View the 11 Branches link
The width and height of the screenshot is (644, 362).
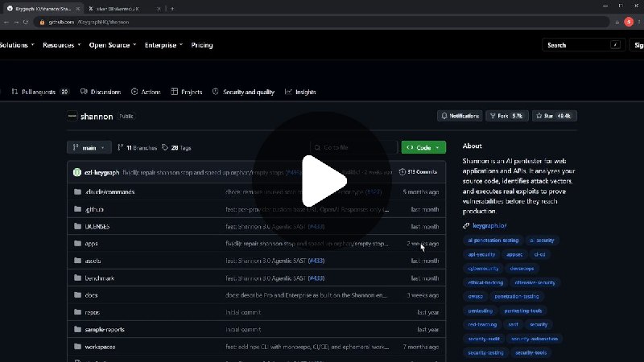click(137, 148)
